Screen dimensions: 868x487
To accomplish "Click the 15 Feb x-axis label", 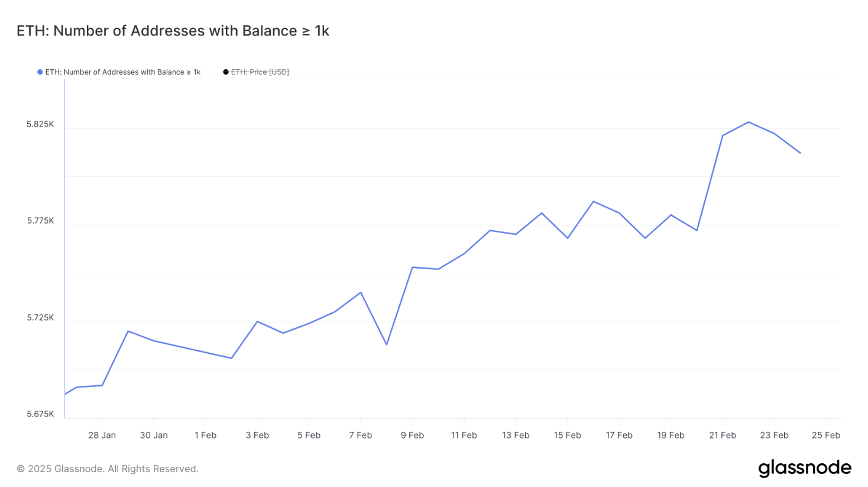I will [x=567, y=435].
